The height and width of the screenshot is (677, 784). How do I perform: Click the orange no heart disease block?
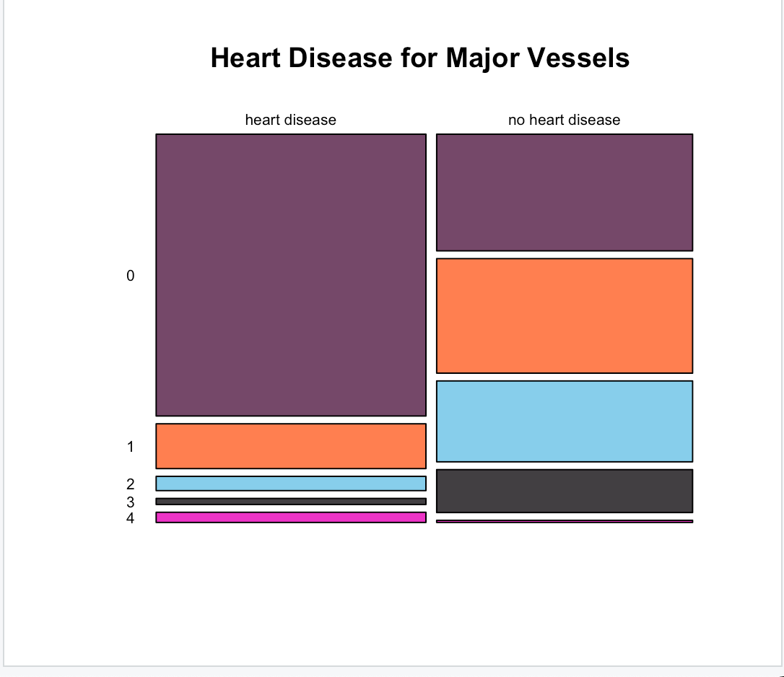click(x=565, y=315)
